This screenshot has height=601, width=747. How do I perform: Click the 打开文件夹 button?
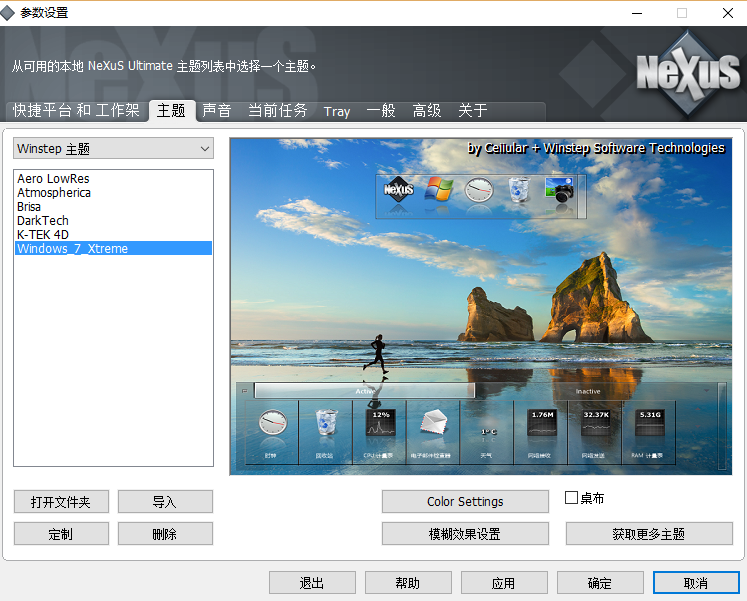(61, 501)
